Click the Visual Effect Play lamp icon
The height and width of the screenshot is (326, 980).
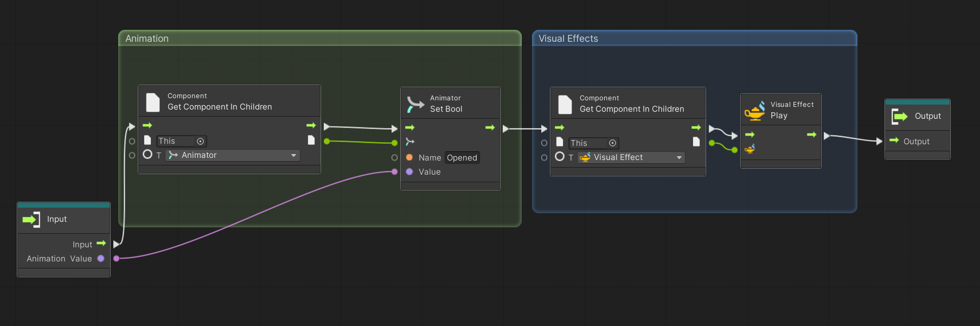point(754,110)
